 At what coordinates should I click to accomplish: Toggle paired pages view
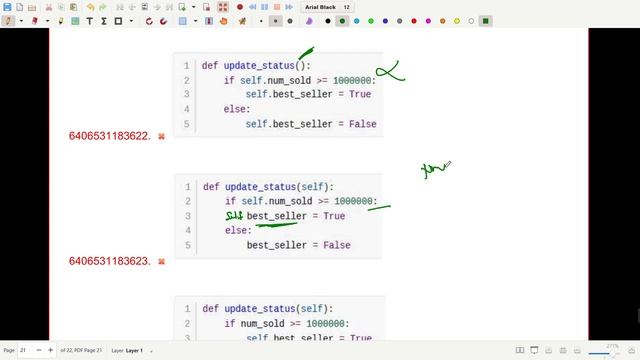pos(520,350)
